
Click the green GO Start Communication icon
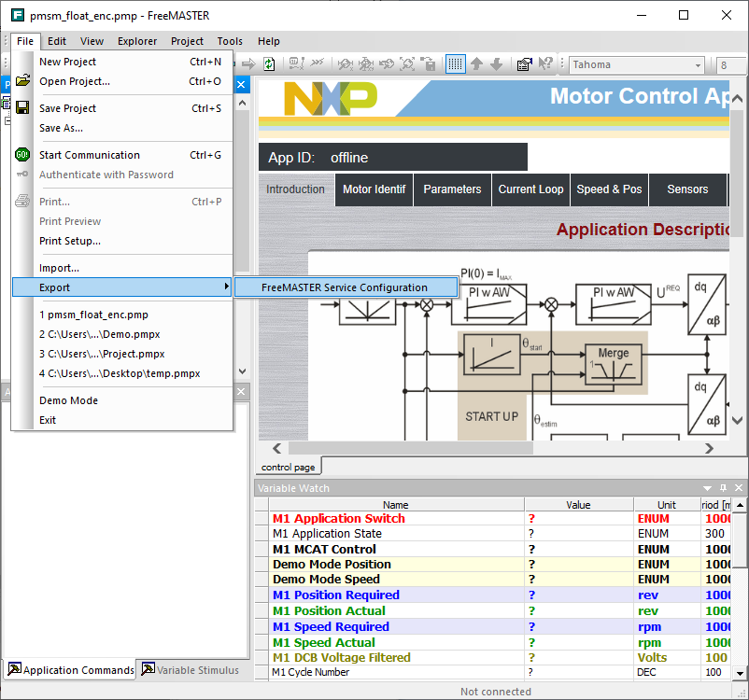22,155
